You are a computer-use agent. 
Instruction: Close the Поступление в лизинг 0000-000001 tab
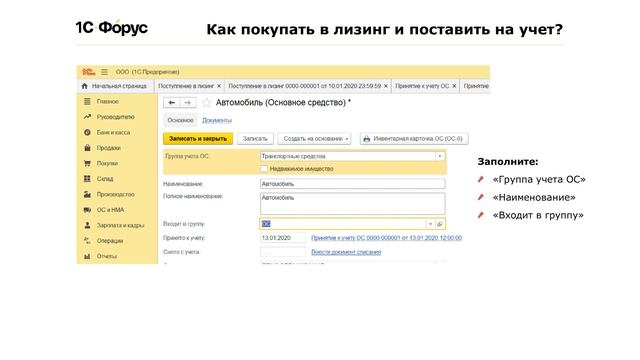pos(386,86)
